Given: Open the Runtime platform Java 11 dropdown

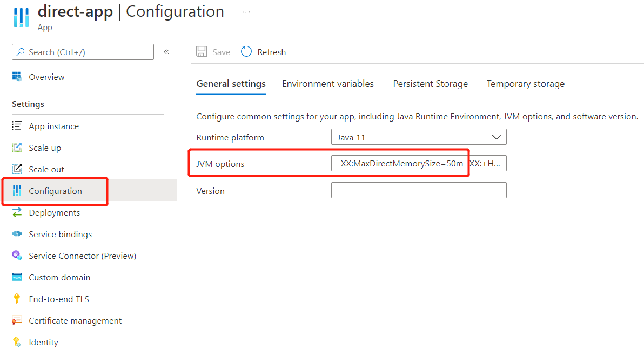Looking at the screenshot, I should 419,137.
